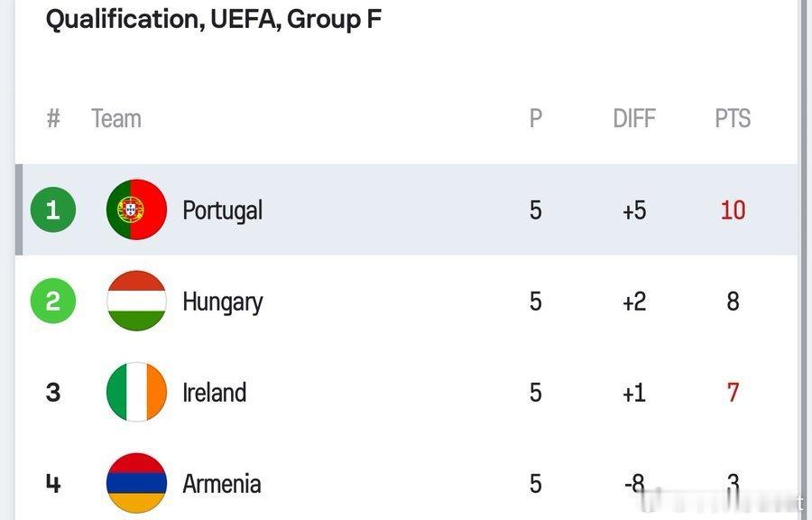Click Ireland's 7 points value
Screen dimensions: 812x520
pos(733,393)
